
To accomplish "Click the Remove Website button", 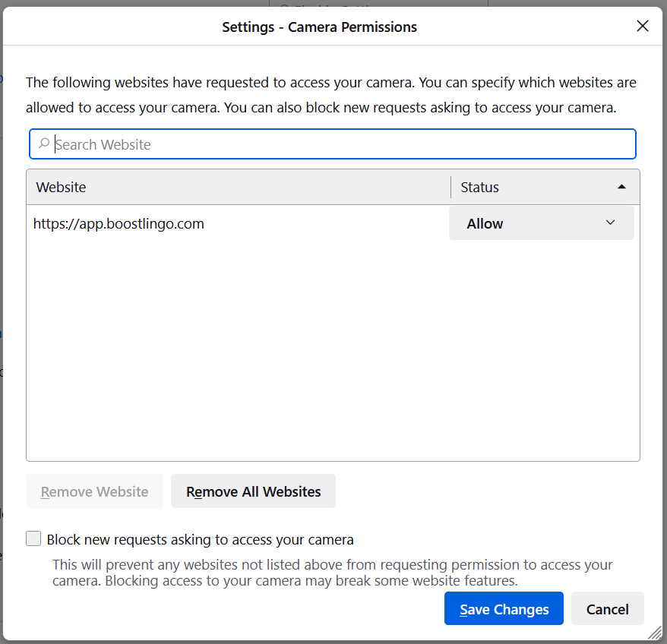I will (x=94, y=491).
